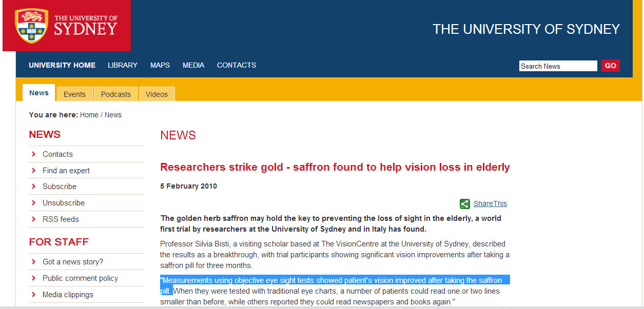The width and height of the screenshot is (644, 309).
Task: Select the Videos tab
Action: click(157, 94)
